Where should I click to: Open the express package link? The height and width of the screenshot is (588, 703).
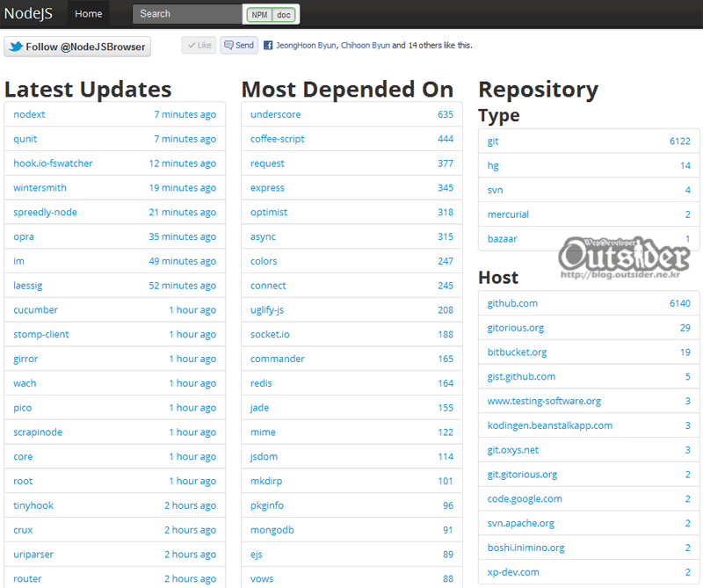[x=267, y=188]
